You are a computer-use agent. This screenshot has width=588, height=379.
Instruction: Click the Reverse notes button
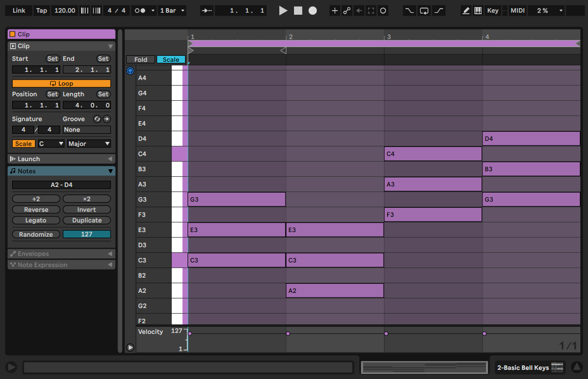[x=36, y=210]
